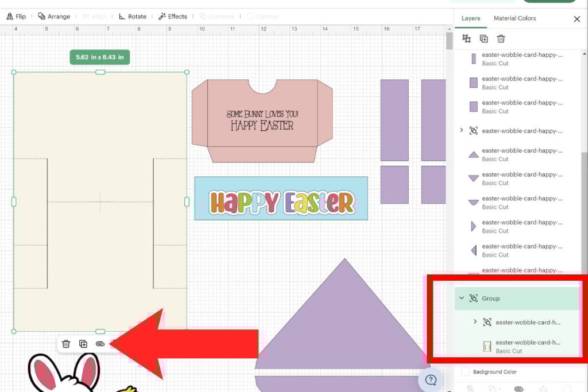
Task: Click the Ungroup icon atop Layers panel
Action: coord(466,38)
